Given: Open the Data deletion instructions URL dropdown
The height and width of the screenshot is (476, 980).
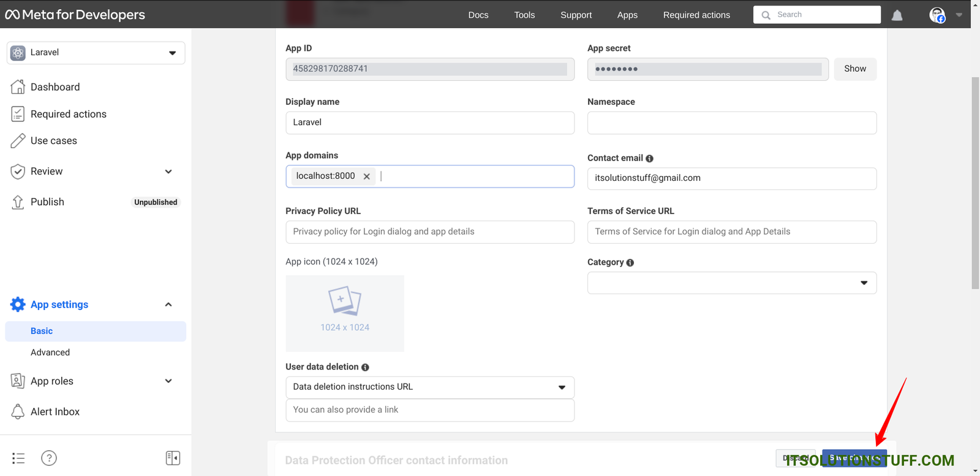Looking at the screenshot, I should pos(429,387).
